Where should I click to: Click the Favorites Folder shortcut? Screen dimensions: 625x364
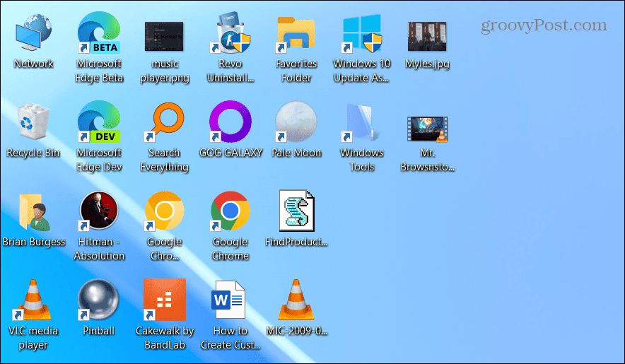[296, 35]
